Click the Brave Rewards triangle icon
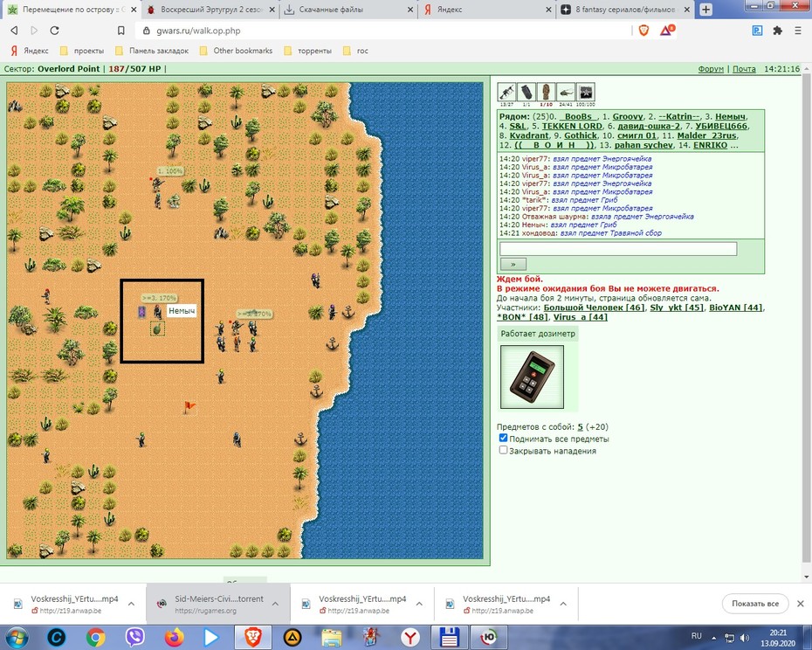Viewport: 812px width, 650px height. [666, 31]
